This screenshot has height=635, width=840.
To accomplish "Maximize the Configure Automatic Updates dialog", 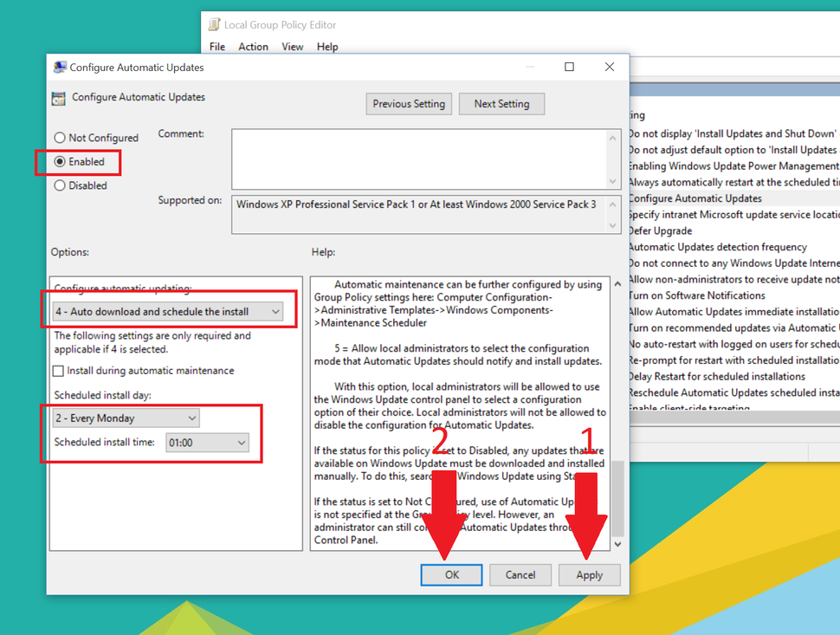I will 569,67.
